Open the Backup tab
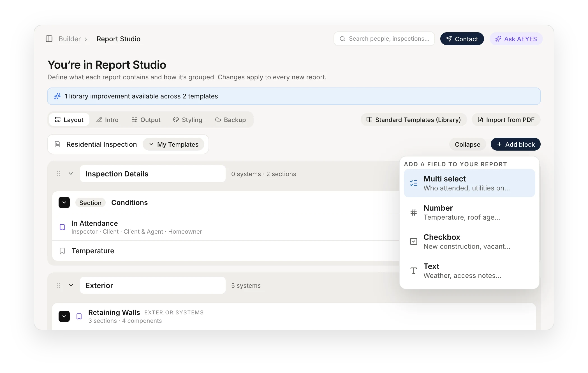 click(231, 120)
